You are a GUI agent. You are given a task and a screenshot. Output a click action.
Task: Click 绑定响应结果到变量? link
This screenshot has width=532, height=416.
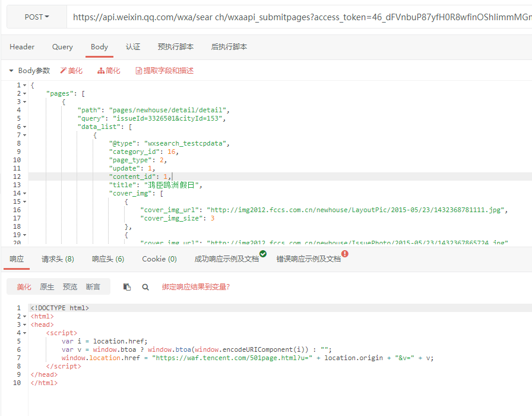[x=196, y=287]
